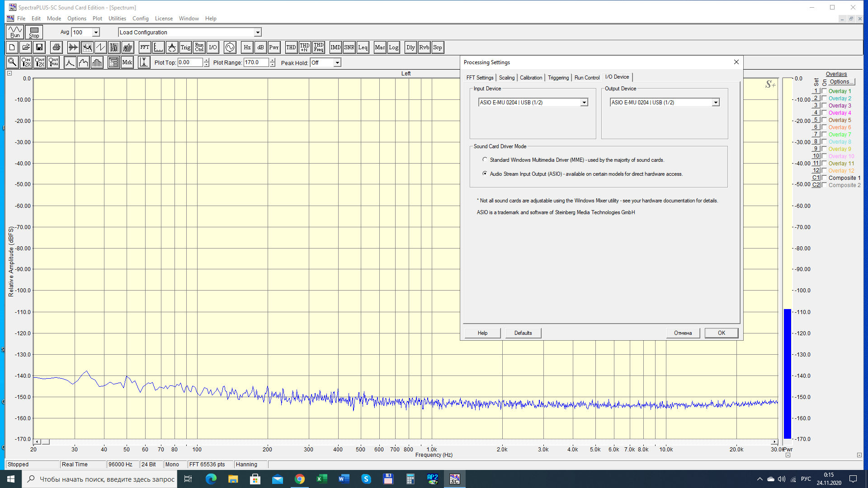Open the overlay Options... button

841,82
